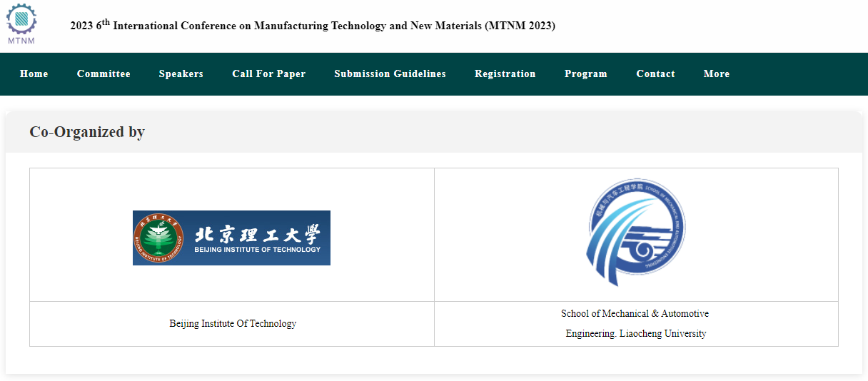Viewport: 868px width, 381px height.
Task: Navigate to Registration
Action: tap(505, 73)
